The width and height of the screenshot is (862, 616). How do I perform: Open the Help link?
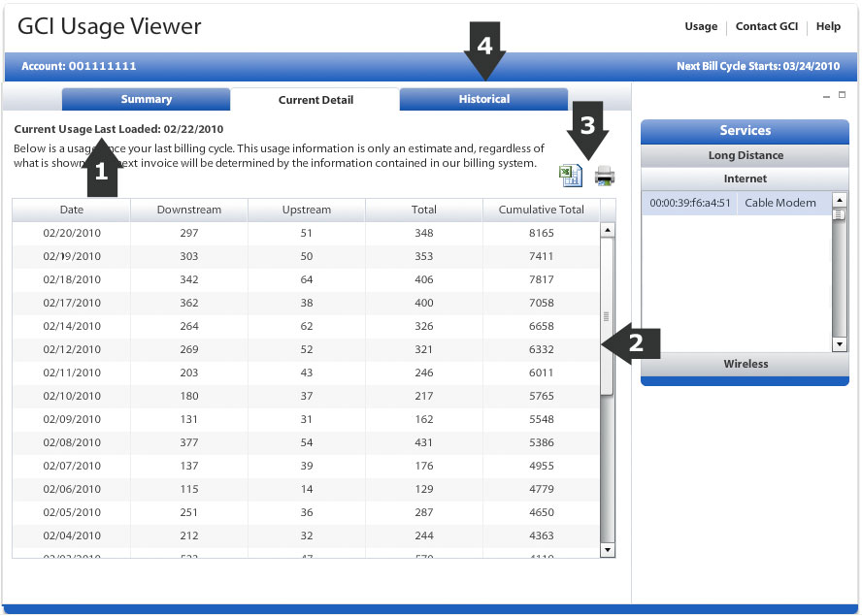pos(828,26)
